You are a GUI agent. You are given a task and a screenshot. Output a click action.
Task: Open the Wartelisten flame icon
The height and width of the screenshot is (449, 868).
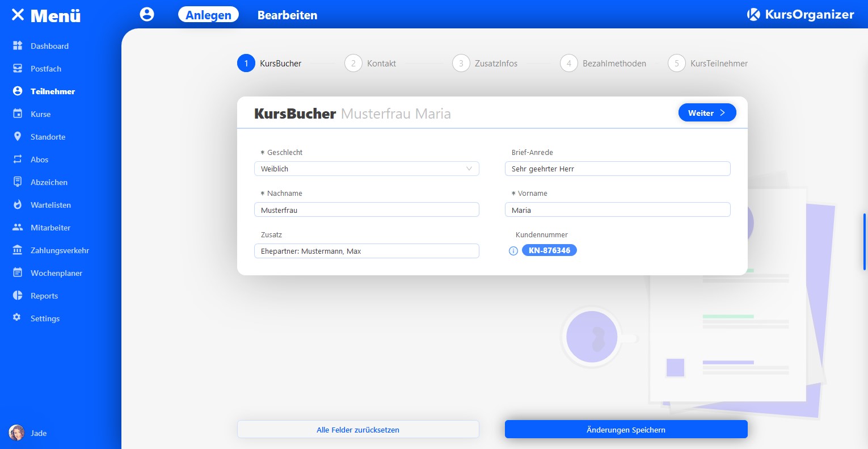pos(18,205)
